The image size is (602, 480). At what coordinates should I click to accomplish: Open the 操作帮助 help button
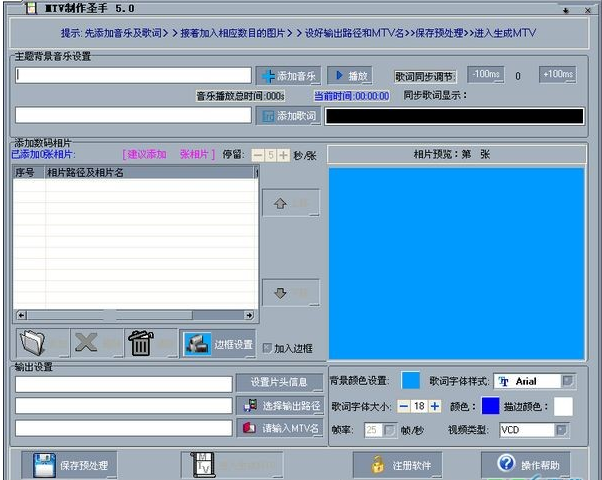526,465
